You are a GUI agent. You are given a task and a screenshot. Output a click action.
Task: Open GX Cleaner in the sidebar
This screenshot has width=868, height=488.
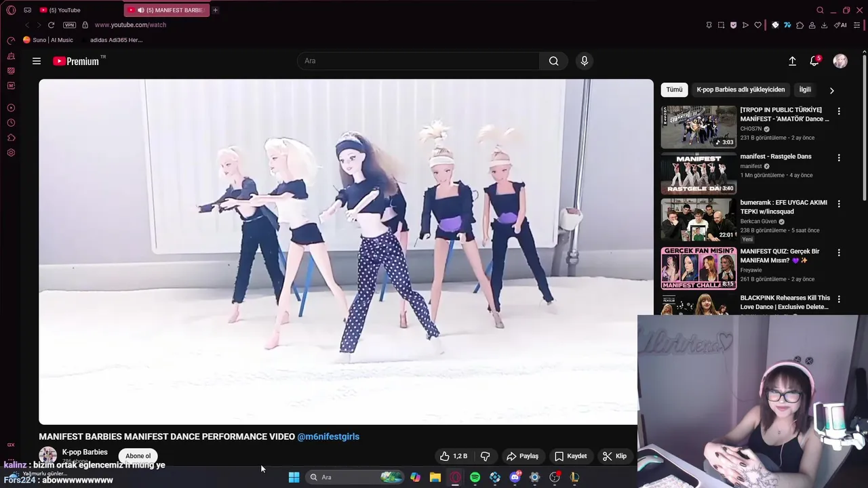11,56
